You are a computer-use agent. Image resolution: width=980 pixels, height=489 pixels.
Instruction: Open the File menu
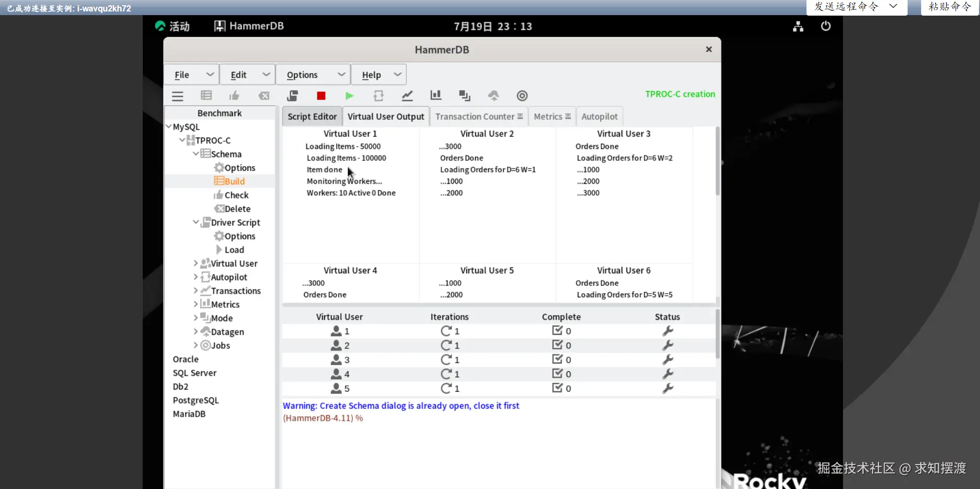[192, 75]
